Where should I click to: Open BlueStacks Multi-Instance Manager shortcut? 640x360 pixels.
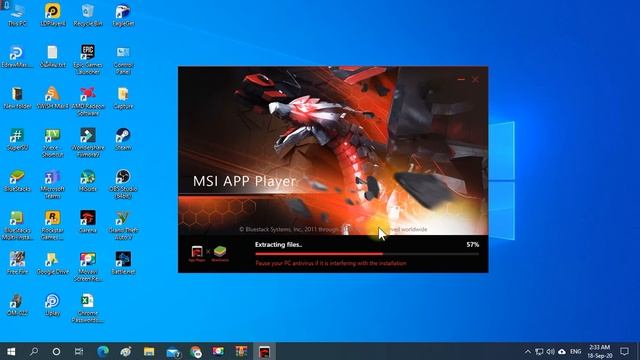(x=17, y=226)
